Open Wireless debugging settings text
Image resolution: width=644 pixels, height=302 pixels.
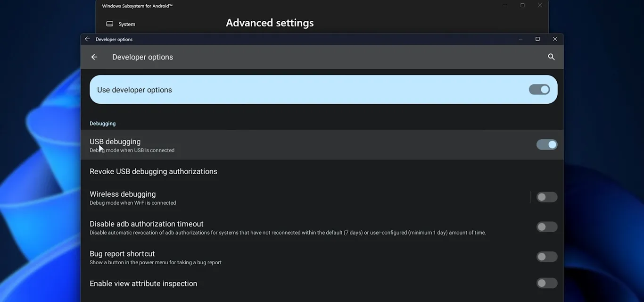[x=123, y=194]
